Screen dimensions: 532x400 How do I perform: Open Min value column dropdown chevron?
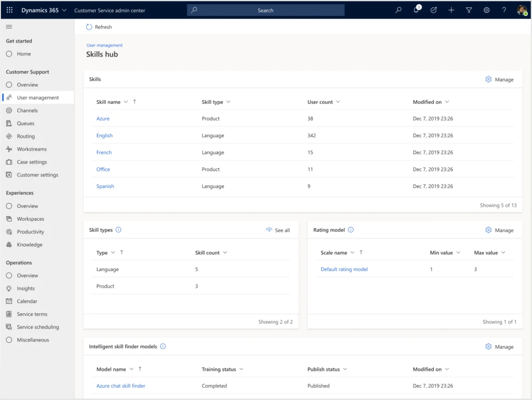click(458, 252)
